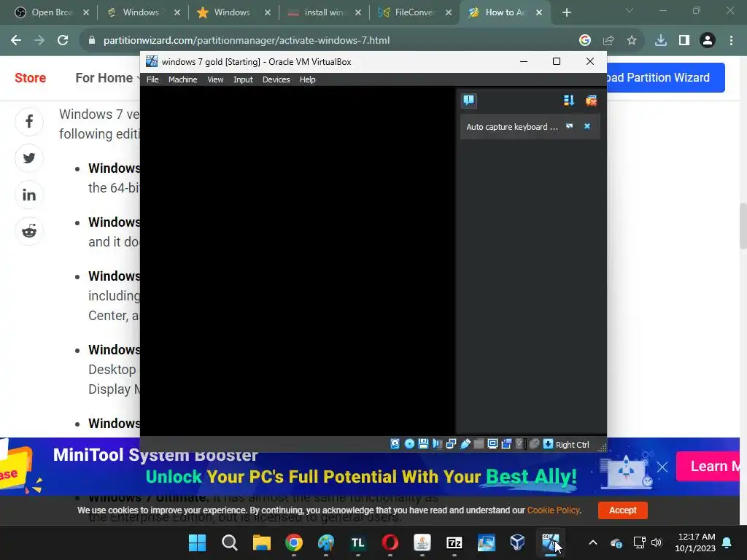Open 7-Zip from taskbar
The image size is (747, 560).
454,542
